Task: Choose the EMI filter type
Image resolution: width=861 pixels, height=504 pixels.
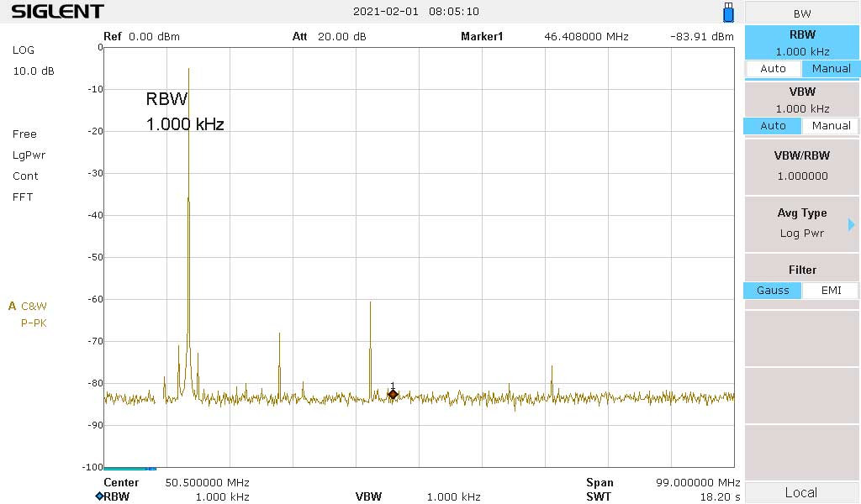Action: pyautogui.click(x=831, y=291)
